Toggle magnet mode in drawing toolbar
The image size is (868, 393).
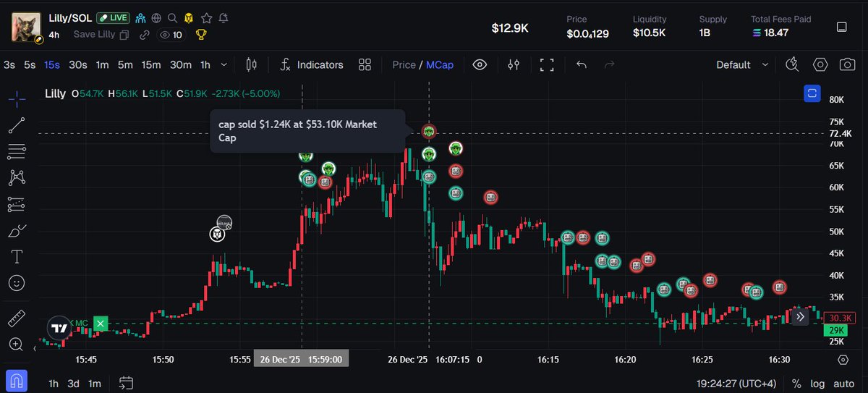pos(17,379)
